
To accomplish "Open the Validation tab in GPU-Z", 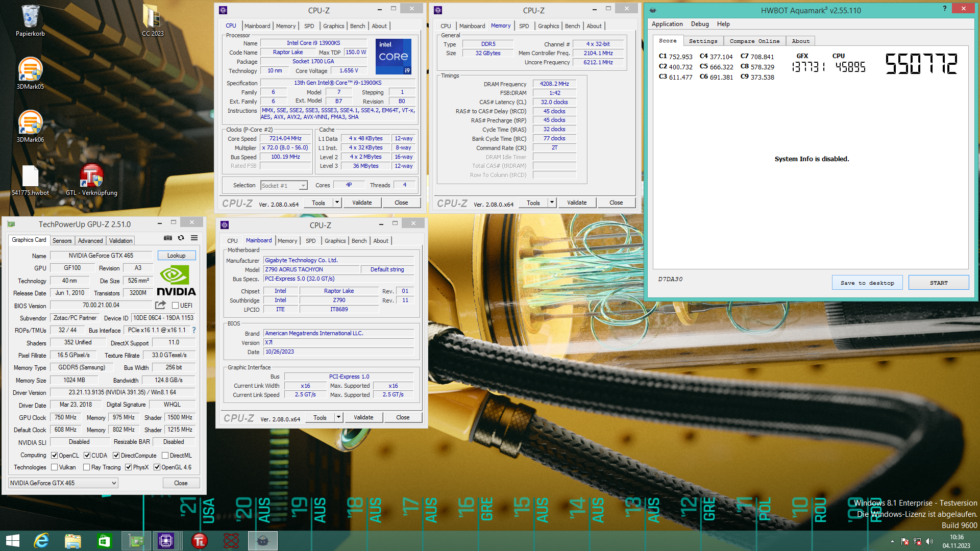I will point(121,241).
